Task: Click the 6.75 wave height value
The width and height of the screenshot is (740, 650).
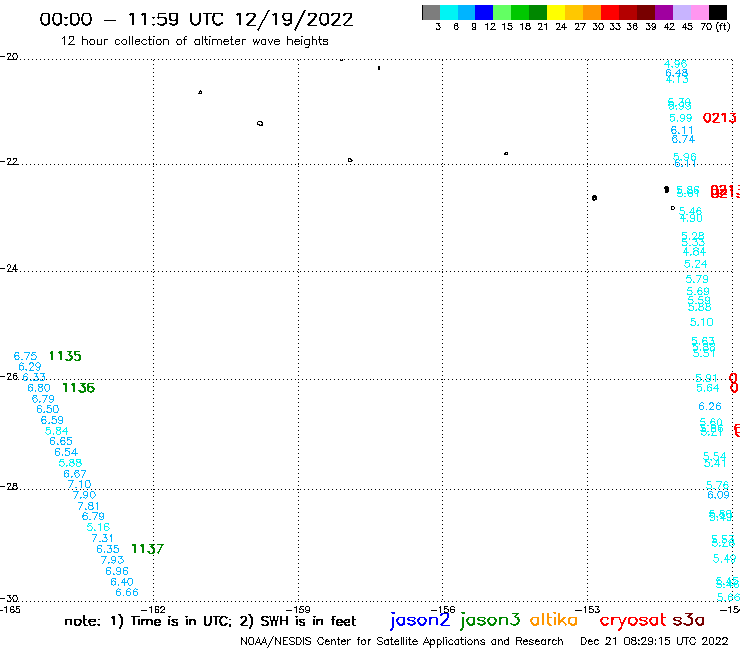Action: [x=25, y=356]
